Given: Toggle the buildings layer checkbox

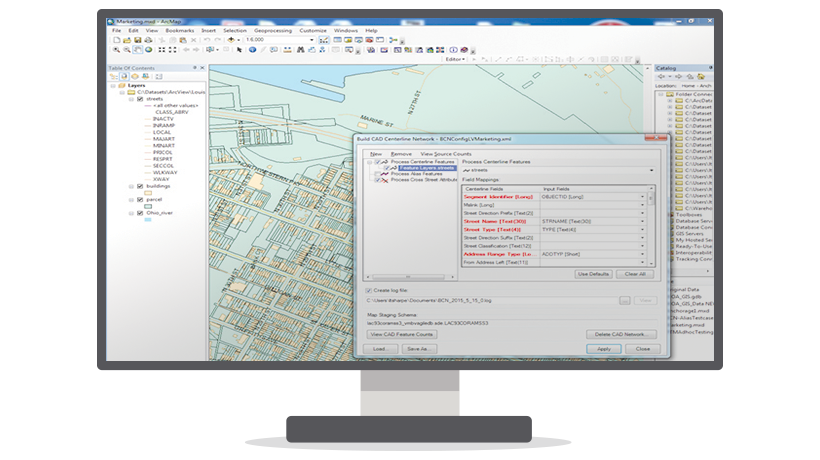Looking at the screenshot, I should click(x=140, y=186).
